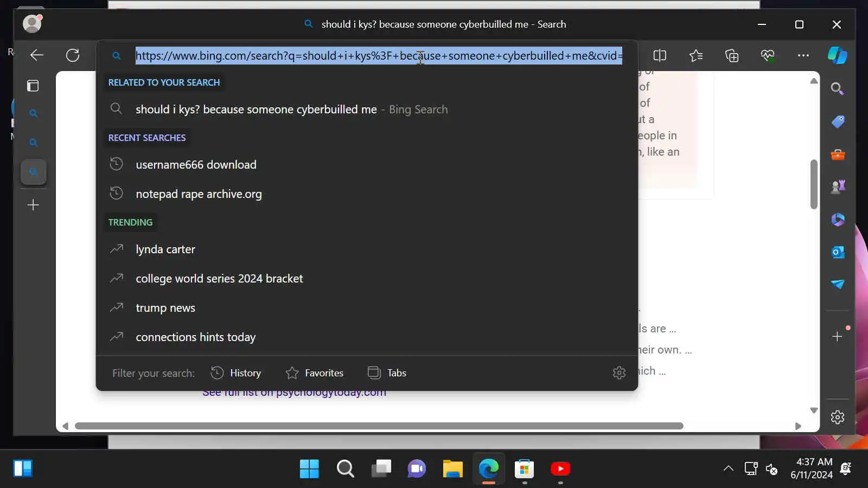Open the Windows Start menu
Image resolution: width=868 pixels, height=488 pixels.
(309, 468)
